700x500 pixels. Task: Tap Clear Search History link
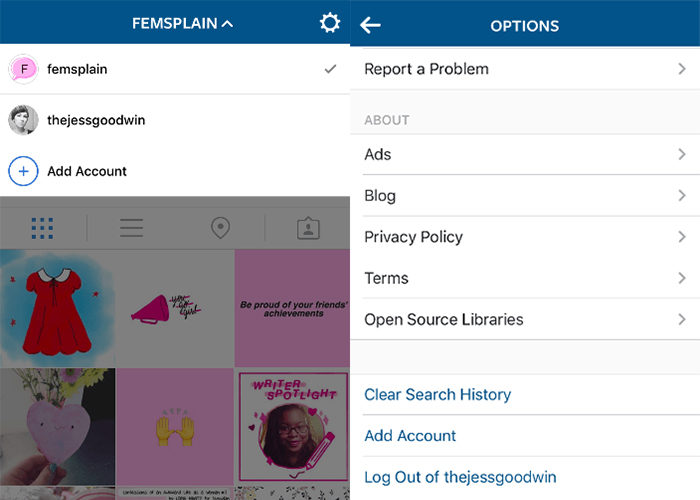point(437,394)
